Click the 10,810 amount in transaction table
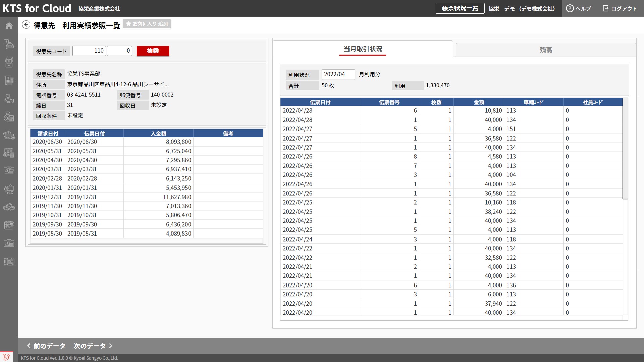 (x=493, y=111)
